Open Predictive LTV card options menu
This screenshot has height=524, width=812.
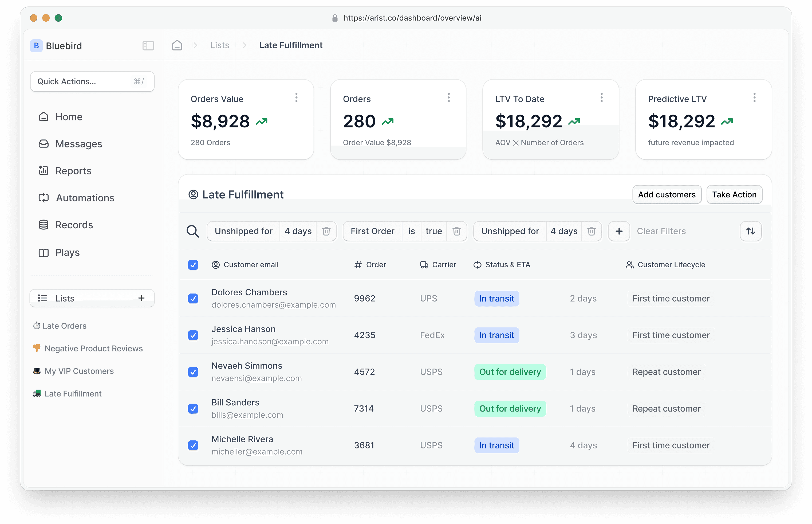coord(754,98)
